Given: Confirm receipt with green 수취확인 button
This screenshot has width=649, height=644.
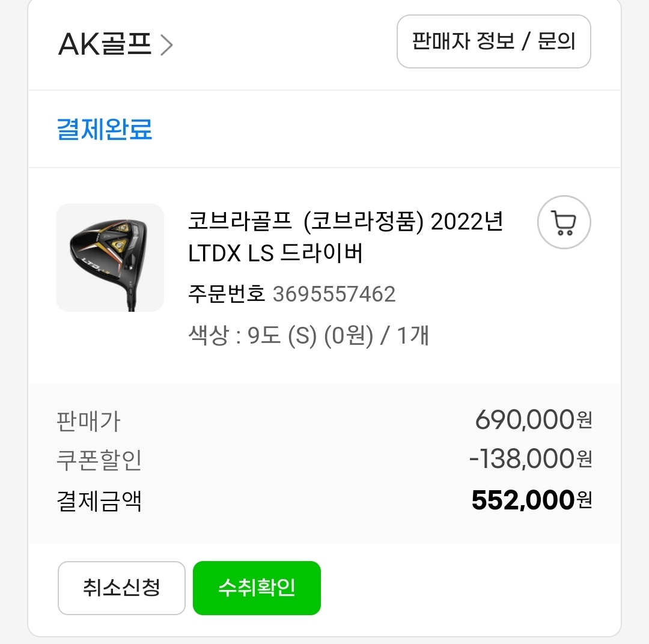Looking at the screenshot, I should tap(257, 588).
